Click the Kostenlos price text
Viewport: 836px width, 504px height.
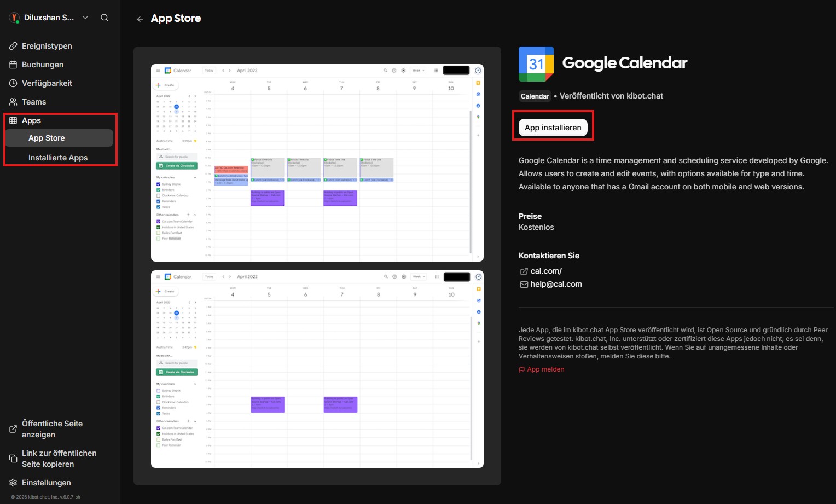coord(536,227)
